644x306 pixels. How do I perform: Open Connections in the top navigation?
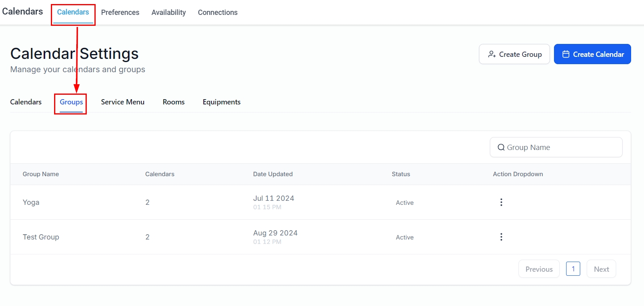pos(217,12)
